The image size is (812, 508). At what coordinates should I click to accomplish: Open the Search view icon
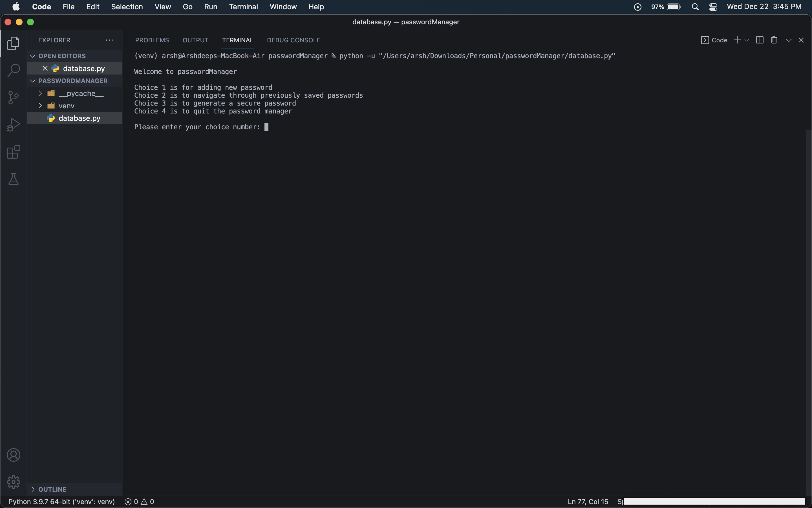pos(14,71)
